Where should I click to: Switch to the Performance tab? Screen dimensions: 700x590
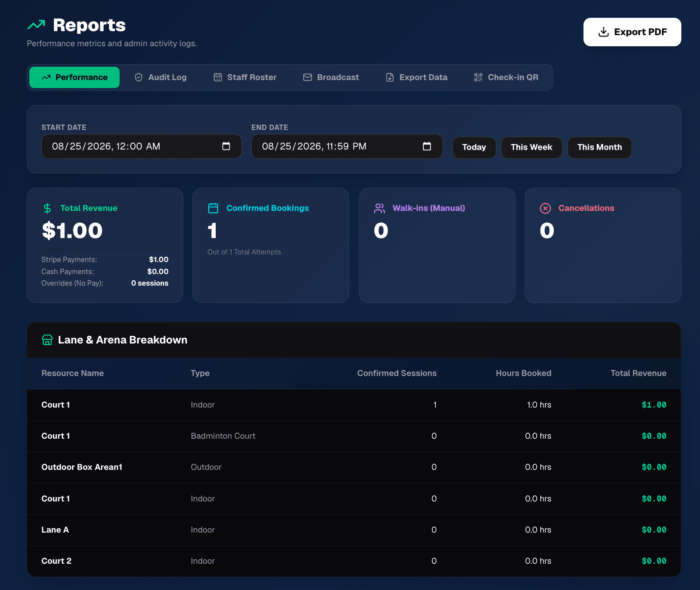click(75, 77)
